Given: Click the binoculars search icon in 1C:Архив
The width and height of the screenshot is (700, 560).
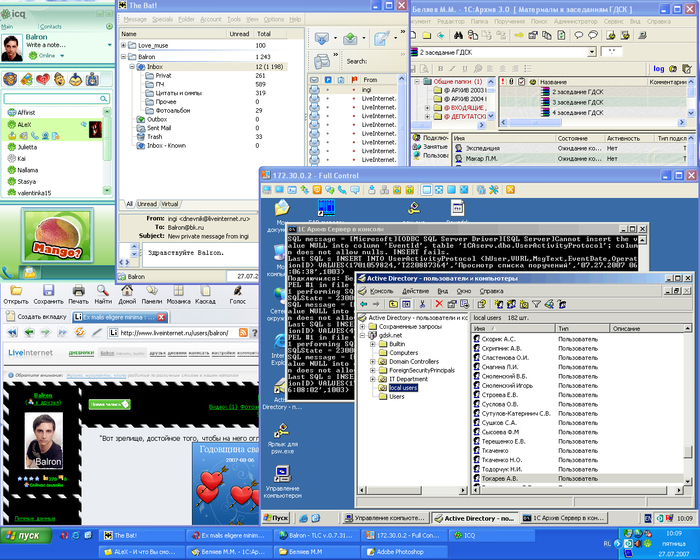Looking at the screenshot, I should (458, 35).
